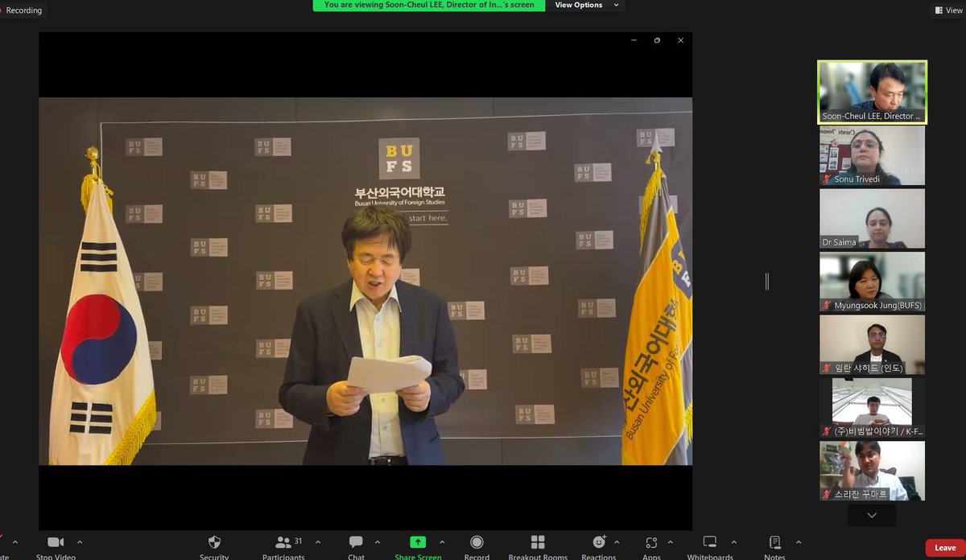
Task: Click muted mic icon on 임란 사히드 tile
Action: (x=828, y=368)
